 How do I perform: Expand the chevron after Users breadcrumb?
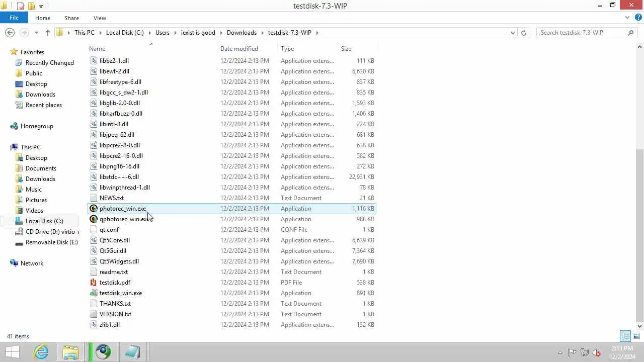pyautogui.click(x=175, y=33)
